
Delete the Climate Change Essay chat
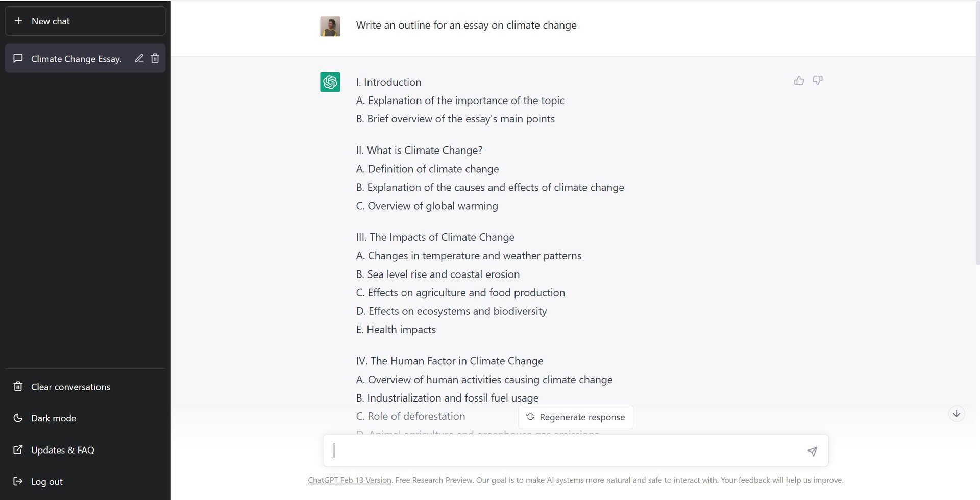[155, 59]
